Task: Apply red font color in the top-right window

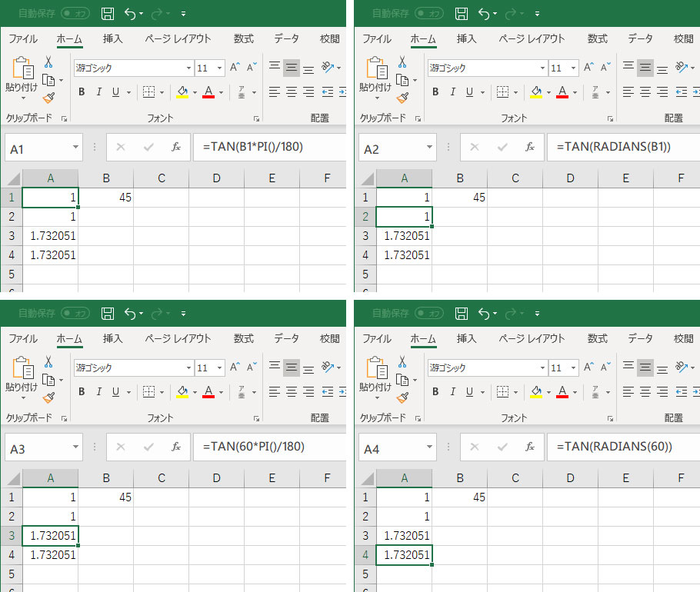Action: click(562, 92)
